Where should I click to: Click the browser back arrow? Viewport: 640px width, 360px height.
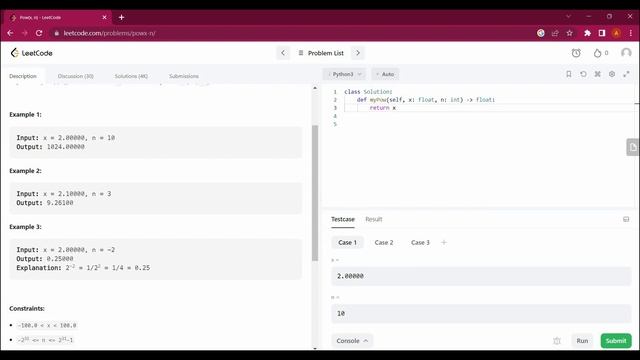[x=11, y=33]
